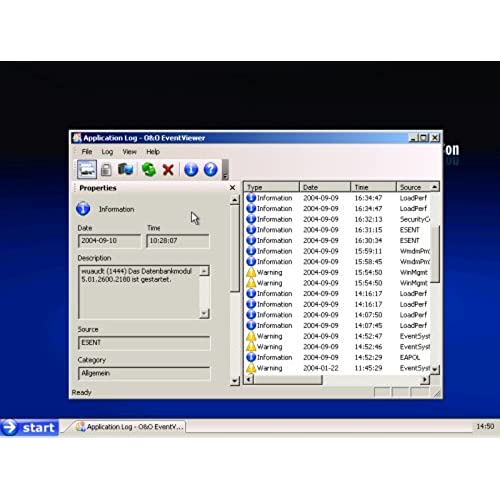Click the Source field showing ESENT

[x=144, y=343]
